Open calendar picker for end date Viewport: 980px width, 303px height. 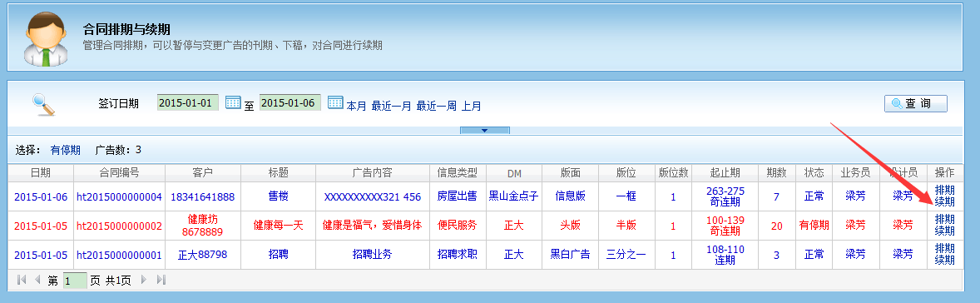point(335,102)
